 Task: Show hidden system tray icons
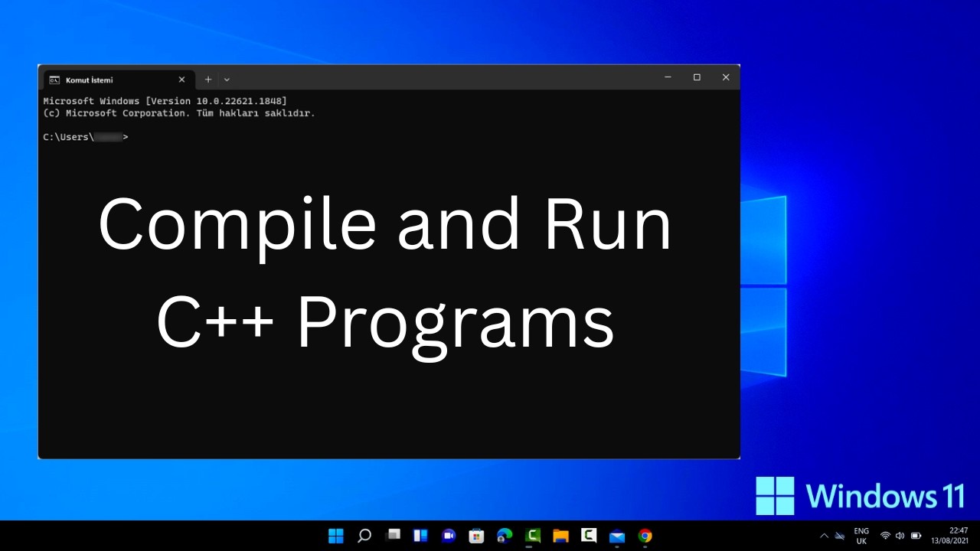(824, 536)
